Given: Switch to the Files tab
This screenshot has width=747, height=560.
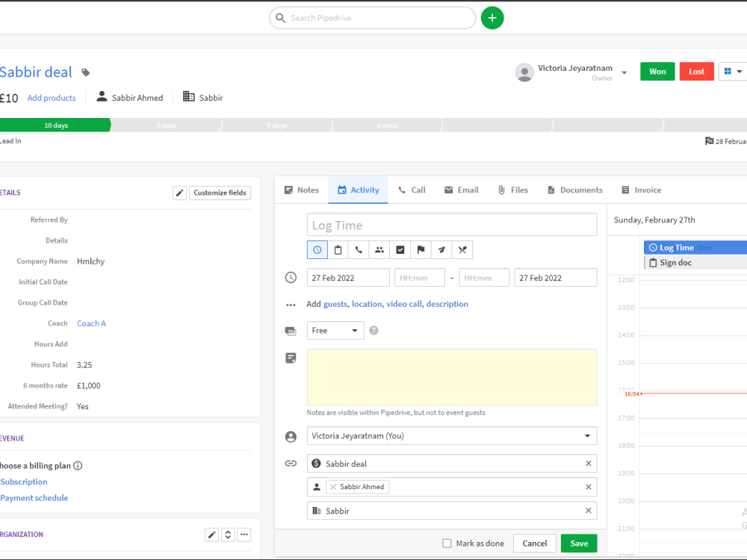Looking at the screenshot, I should tap(513, 190).
